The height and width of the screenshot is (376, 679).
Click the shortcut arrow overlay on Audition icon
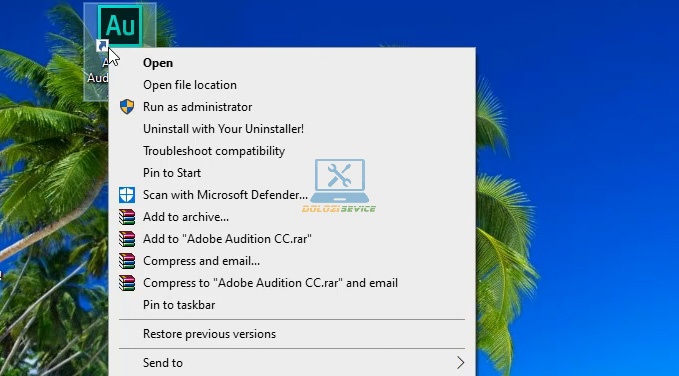103,45
